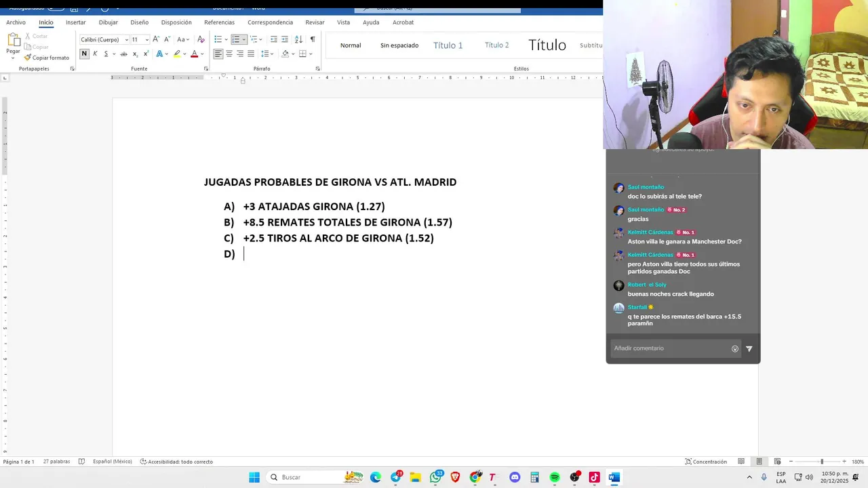Image resolution: width=868 pixels, height=488 pixels.
Task: Toggle paragraph marks display
Action: click(x=313, y=39)
